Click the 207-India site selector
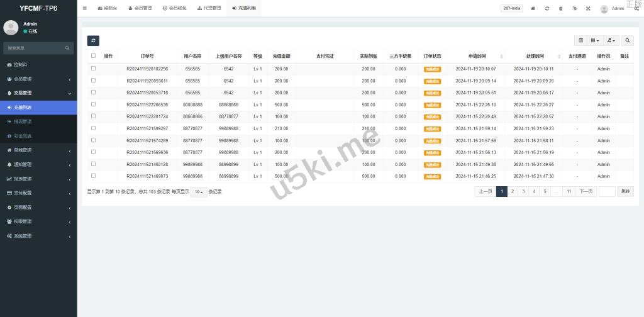 click(512, 9)
